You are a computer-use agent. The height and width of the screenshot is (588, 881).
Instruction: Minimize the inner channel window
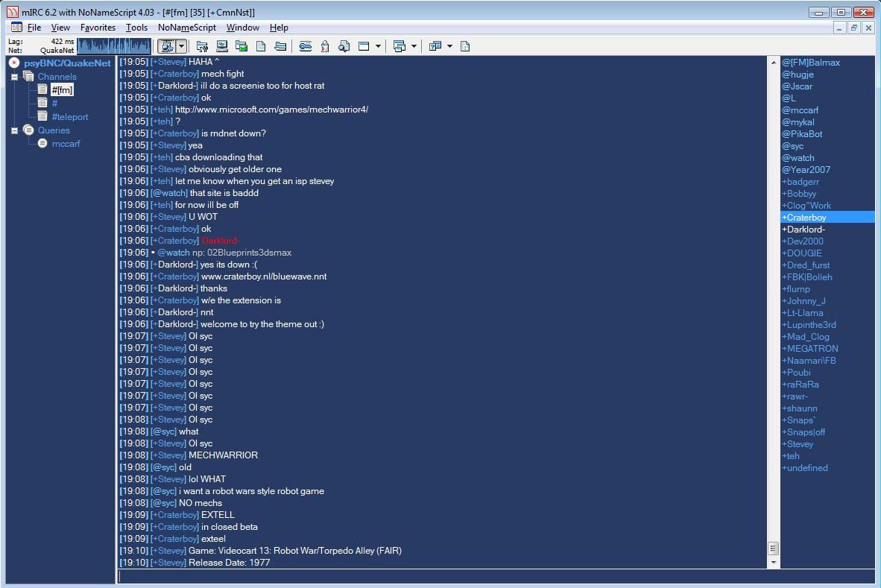[x=839, y=28]
